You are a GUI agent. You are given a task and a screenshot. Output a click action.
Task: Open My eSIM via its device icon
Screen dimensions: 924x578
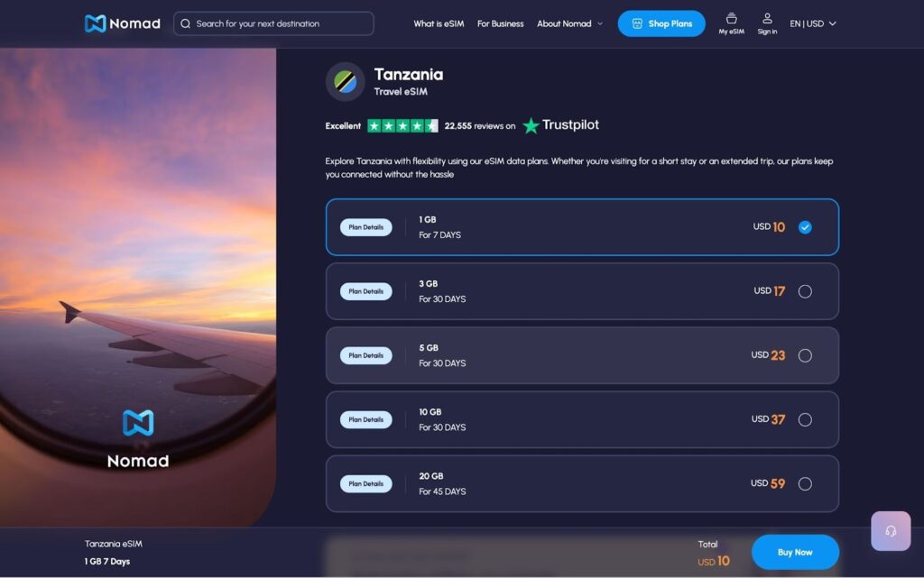pyautogui.click(x=731, y=20)
